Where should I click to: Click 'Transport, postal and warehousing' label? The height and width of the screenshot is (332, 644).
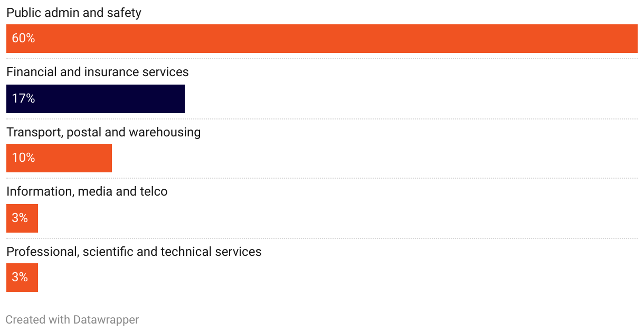tap(103, 132)
